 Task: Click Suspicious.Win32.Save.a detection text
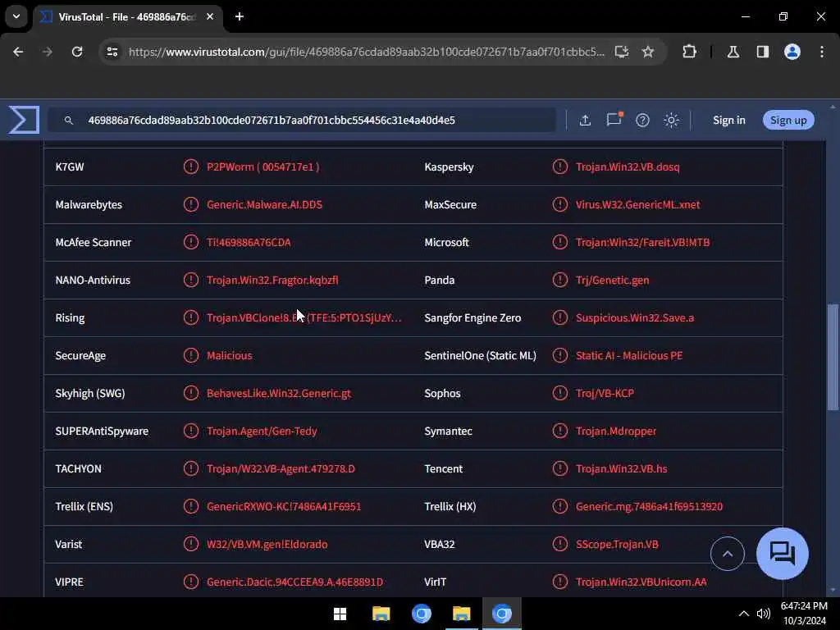(635, 317)
